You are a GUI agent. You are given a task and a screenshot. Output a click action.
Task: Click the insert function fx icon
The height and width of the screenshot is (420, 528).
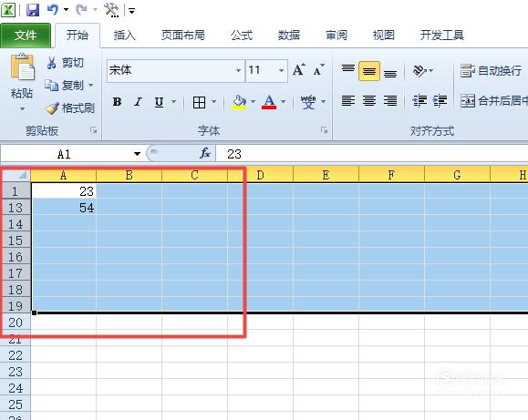pos(205,154)
